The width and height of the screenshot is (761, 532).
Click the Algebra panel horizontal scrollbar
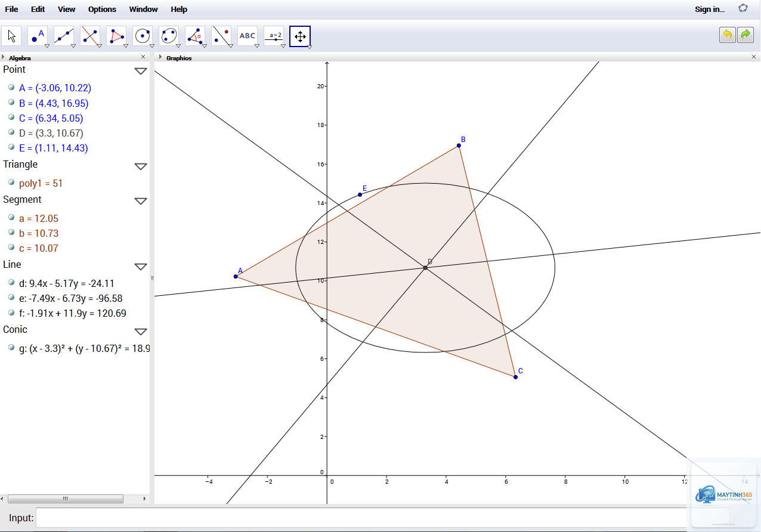[66, 499]
